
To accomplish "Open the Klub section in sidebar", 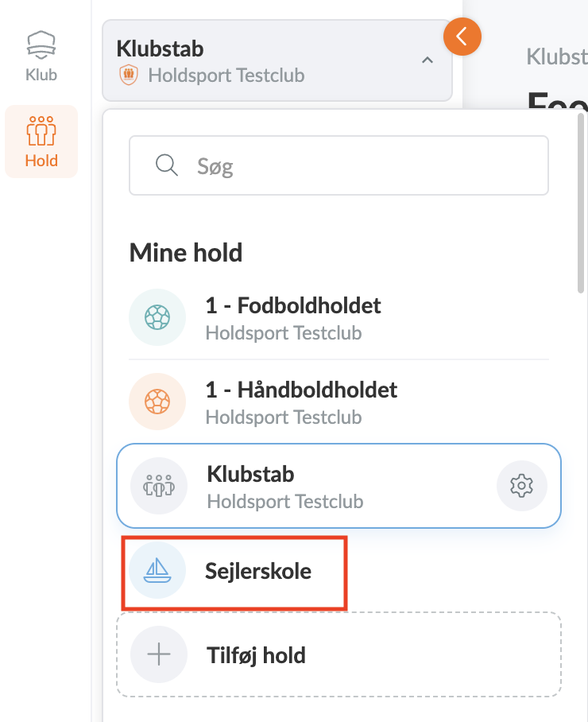I will (x=41, y=56).
